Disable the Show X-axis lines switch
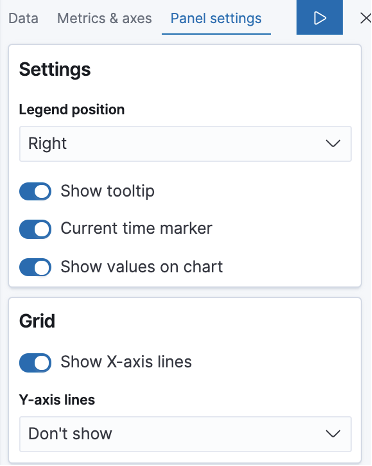 tap(35, 363)
